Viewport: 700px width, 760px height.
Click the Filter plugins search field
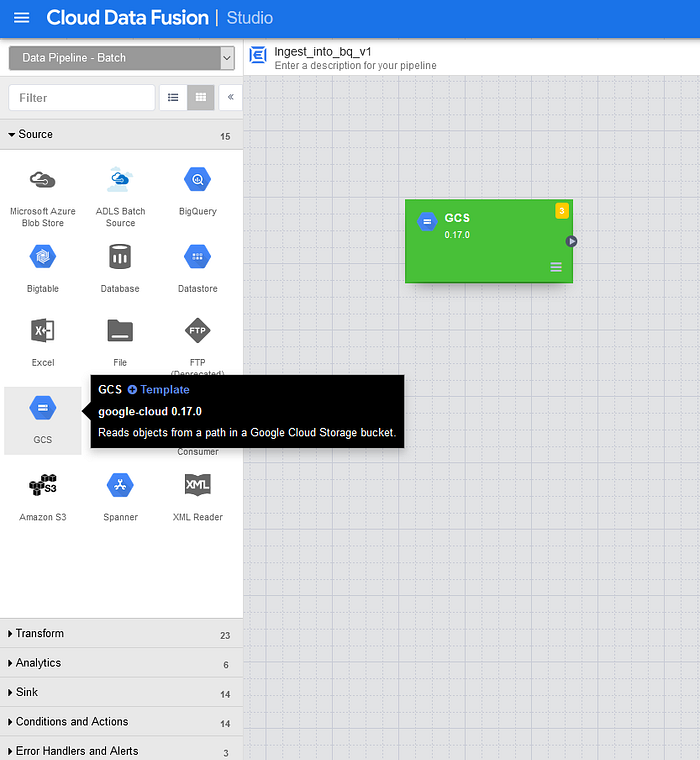coord(82,97)
